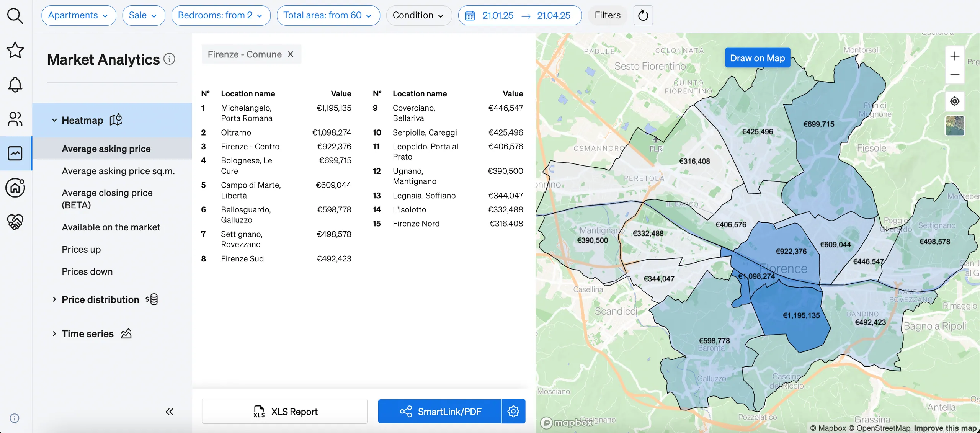Select Prices down metric
The image size is (980, 433).
click(87, 271)
